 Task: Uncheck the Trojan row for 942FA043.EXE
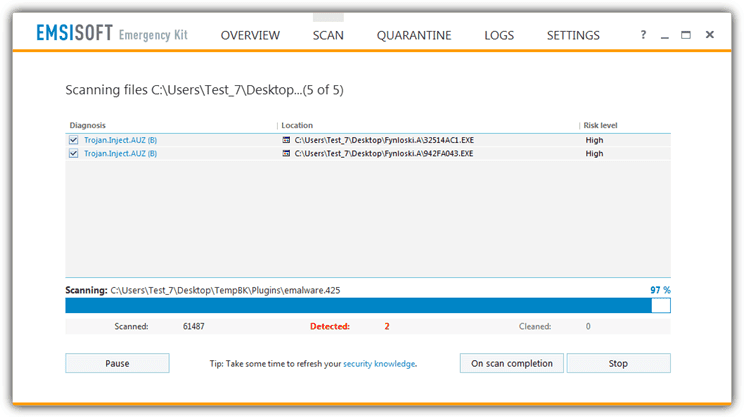(74, 153)
